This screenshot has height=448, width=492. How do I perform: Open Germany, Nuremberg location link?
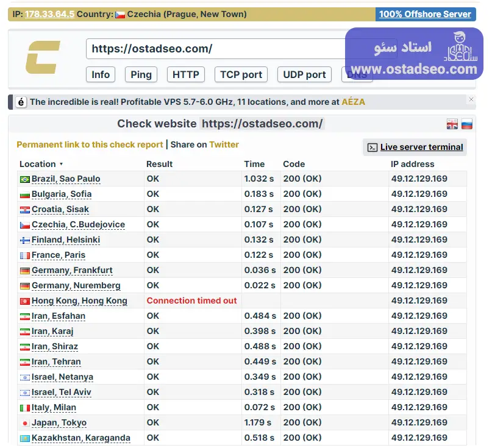pyautogui.click(x=76, y=285)
